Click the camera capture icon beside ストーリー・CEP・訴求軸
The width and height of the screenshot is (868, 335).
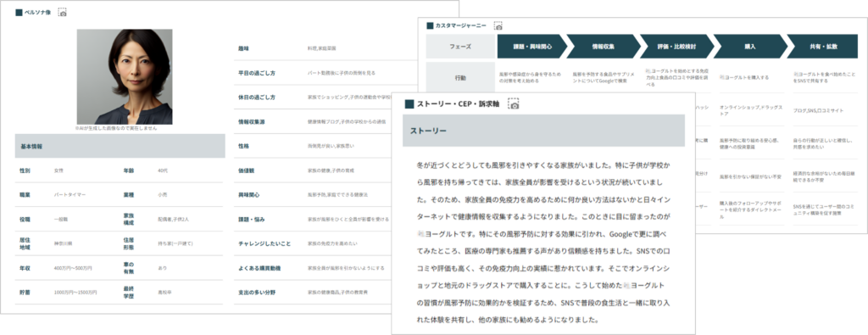coord(514,104)
